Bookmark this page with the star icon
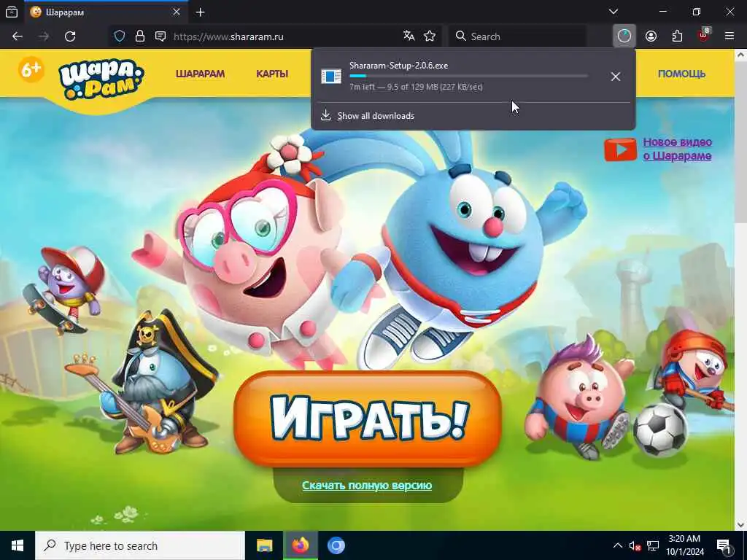This screenshot has width=747, height=560. (430, 36)
